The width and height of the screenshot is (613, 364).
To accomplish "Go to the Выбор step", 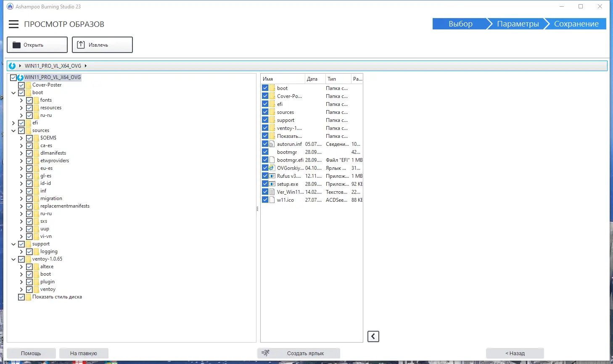I will (x=460, y=24).
